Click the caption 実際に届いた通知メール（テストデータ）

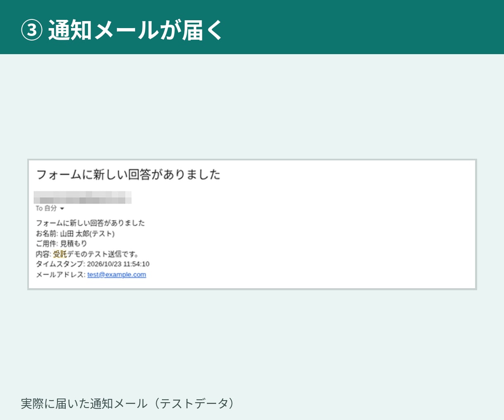pos(127,403)
